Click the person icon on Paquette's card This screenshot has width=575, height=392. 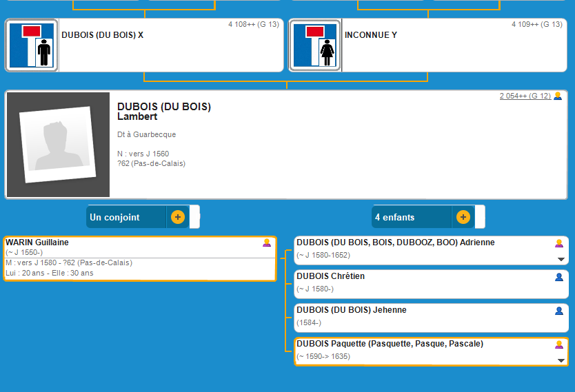tap(559, 344)
